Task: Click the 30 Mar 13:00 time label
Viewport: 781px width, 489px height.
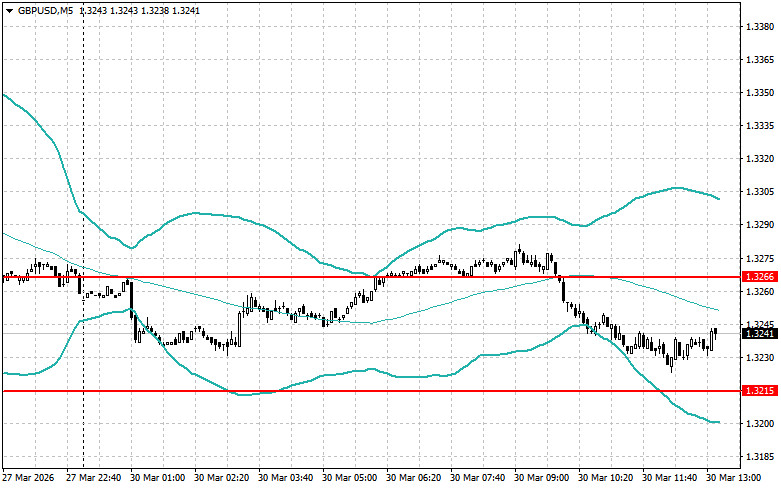Action: click(x=734, y=478)
